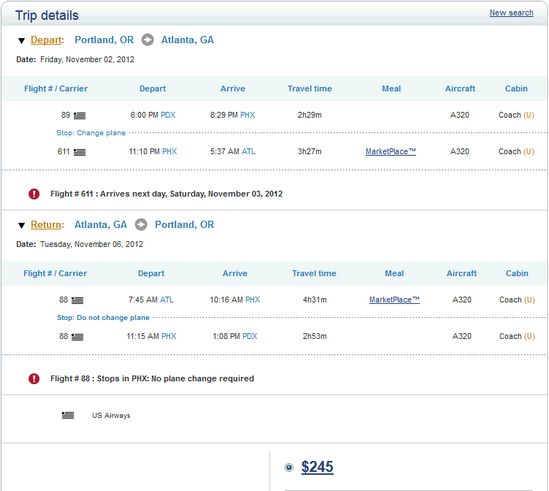
Task: Open MarketPlace link for flight 88
Action: click(394, 300)
